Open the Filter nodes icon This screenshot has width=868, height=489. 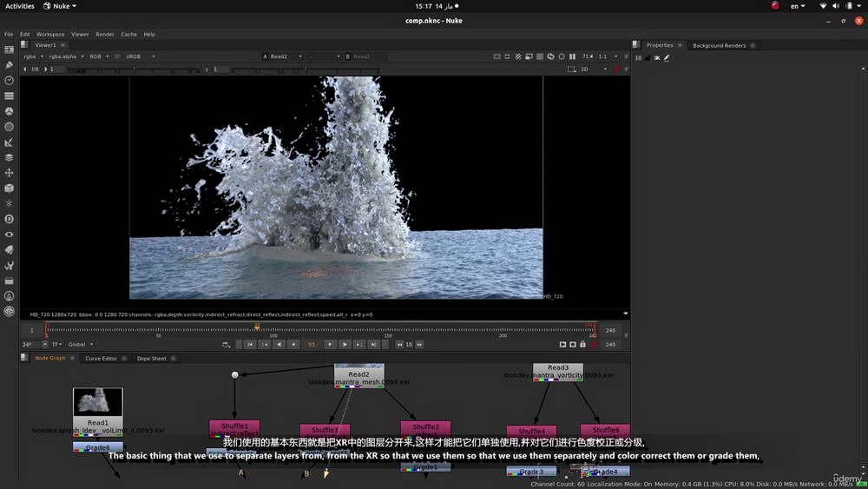point(9,127)
